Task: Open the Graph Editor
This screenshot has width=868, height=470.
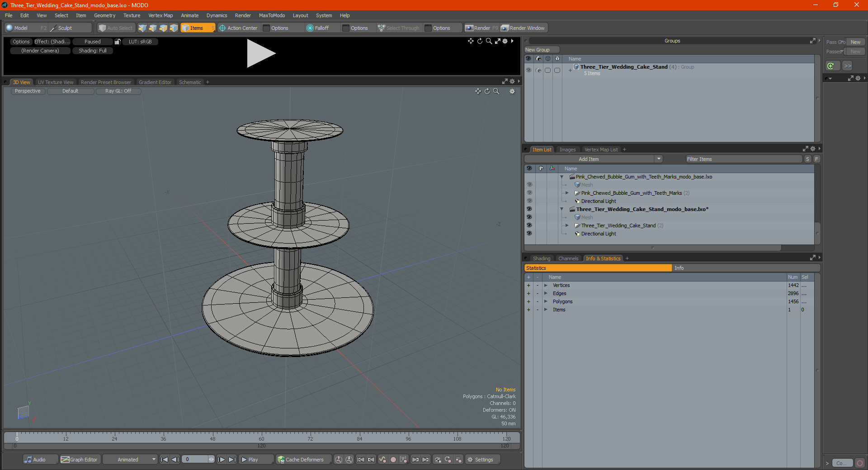Action: 80,460
